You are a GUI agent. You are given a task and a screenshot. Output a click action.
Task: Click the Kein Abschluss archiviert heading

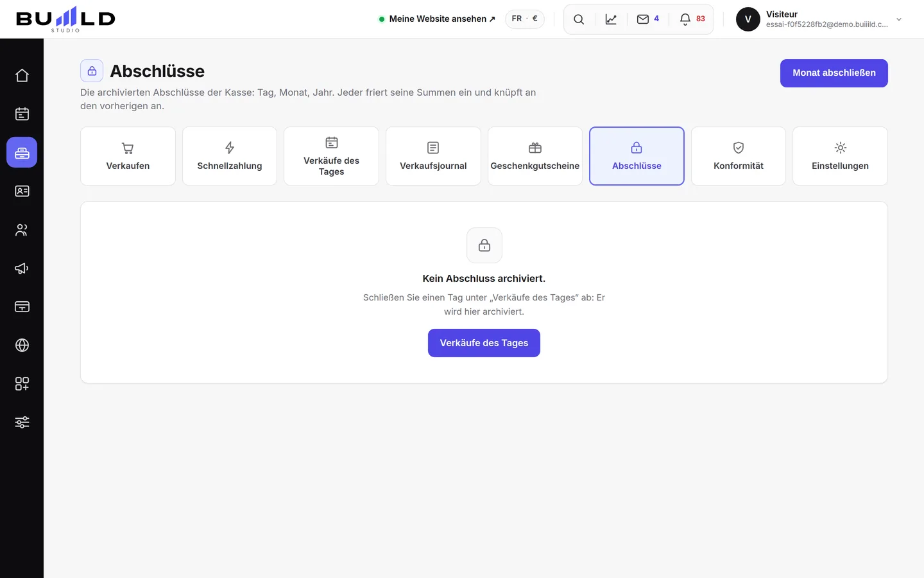tap(484, 279)
